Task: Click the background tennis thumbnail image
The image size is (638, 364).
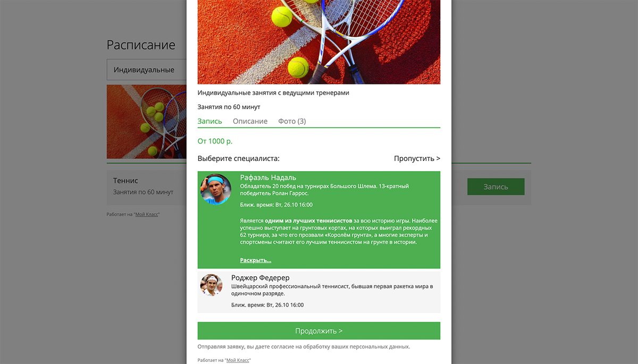Action: point(147,122)
